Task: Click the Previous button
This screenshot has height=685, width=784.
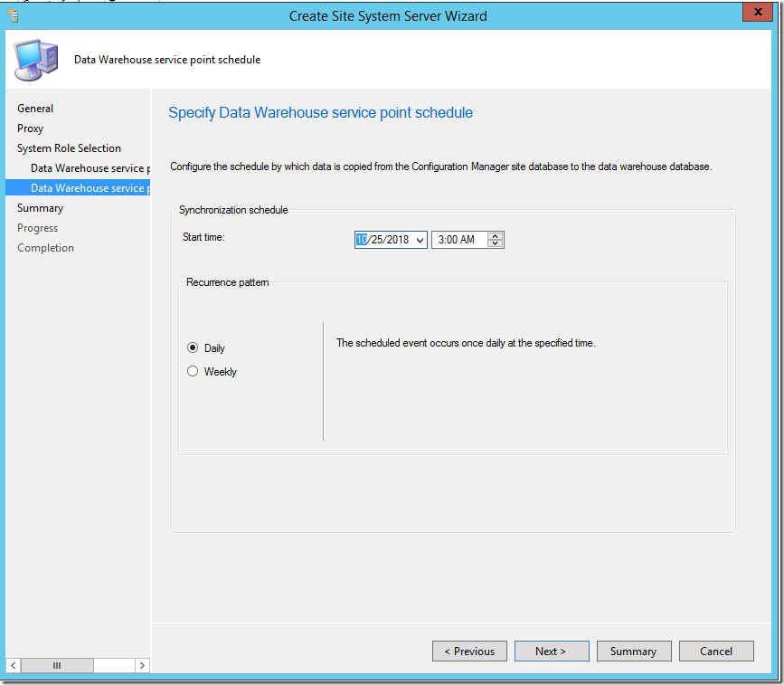Action: tap(469, 652)
